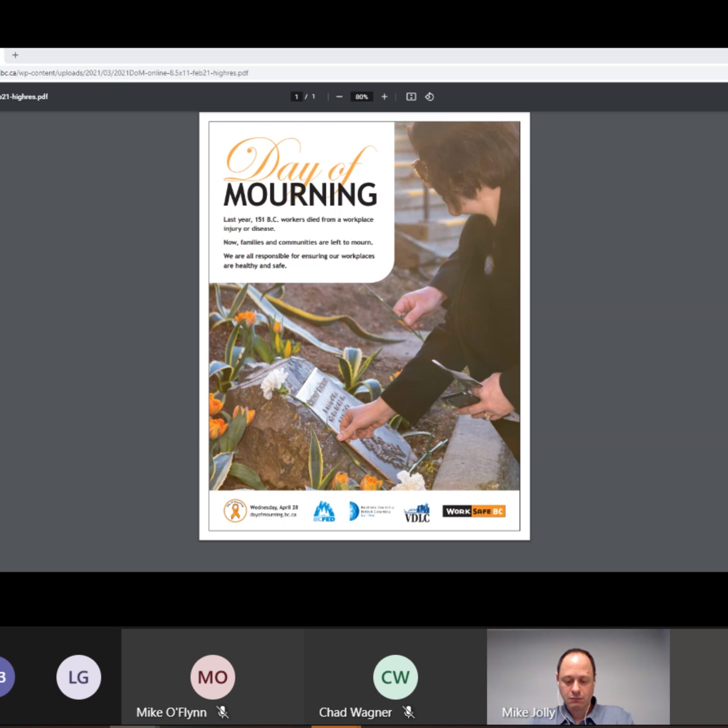Click the LG participant avatar

78,677
